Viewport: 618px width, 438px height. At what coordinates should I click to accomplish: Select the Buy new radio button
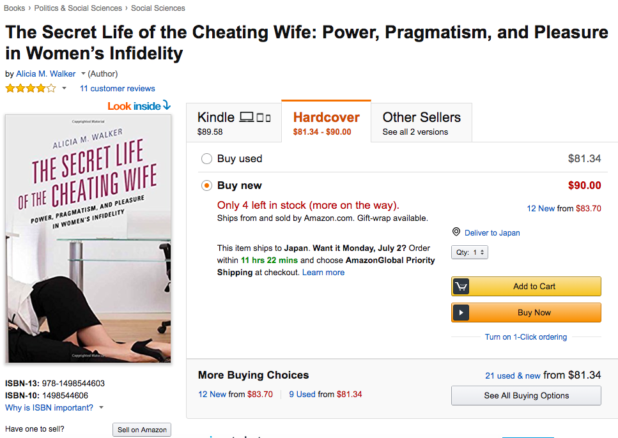tap(207, 185)
